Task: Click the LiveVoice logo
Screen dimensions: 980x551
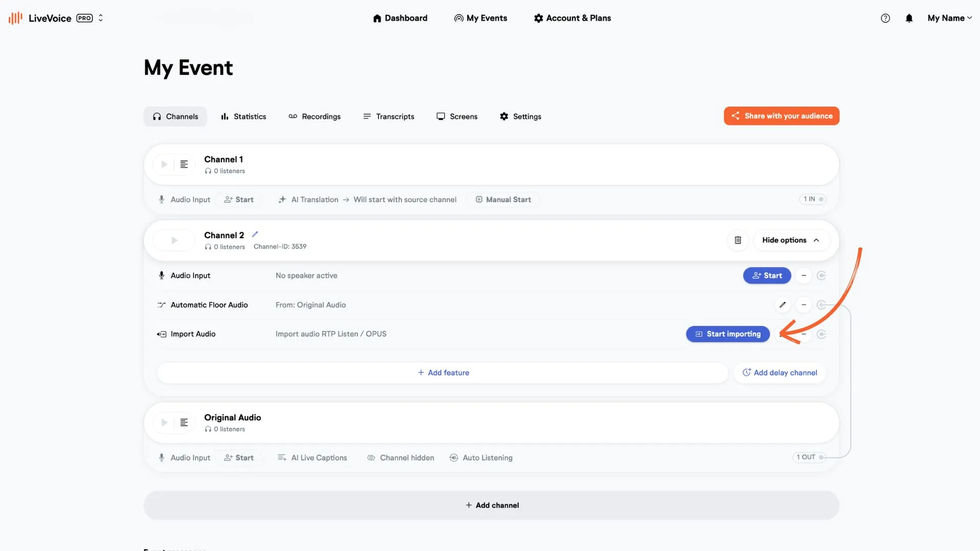Action: 40,18
